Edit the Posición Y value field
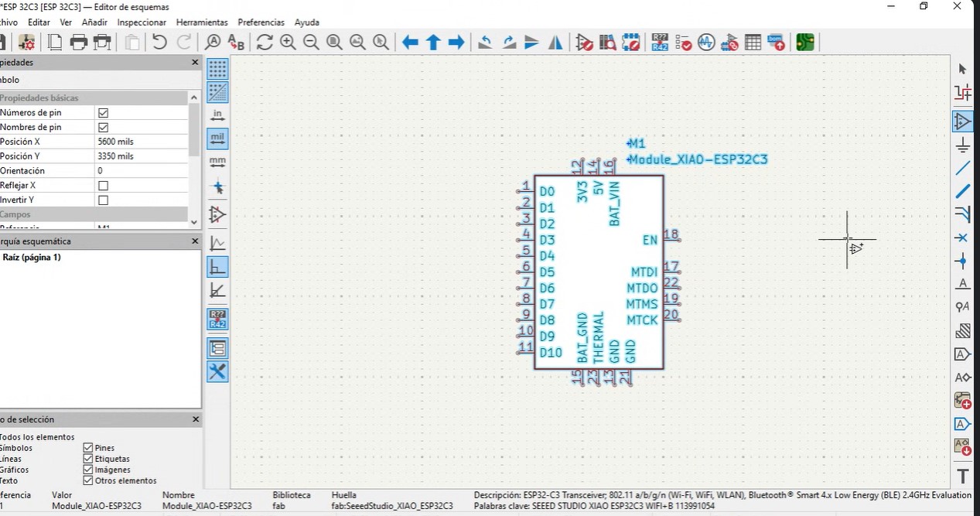The image size is (980, 516). [142, 156]
